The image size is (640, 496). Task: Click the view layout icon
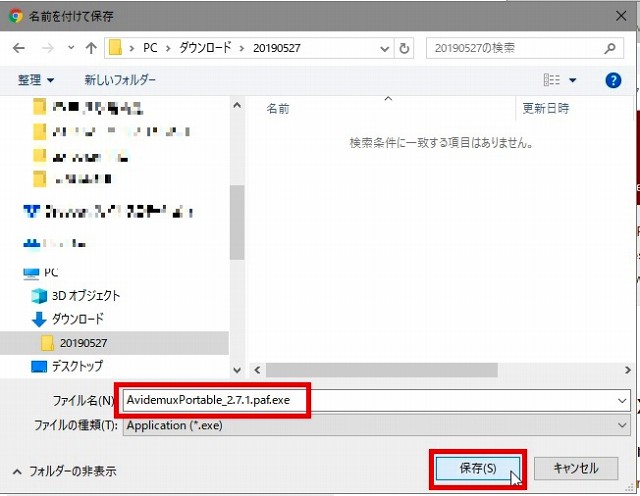pos(551,80)
